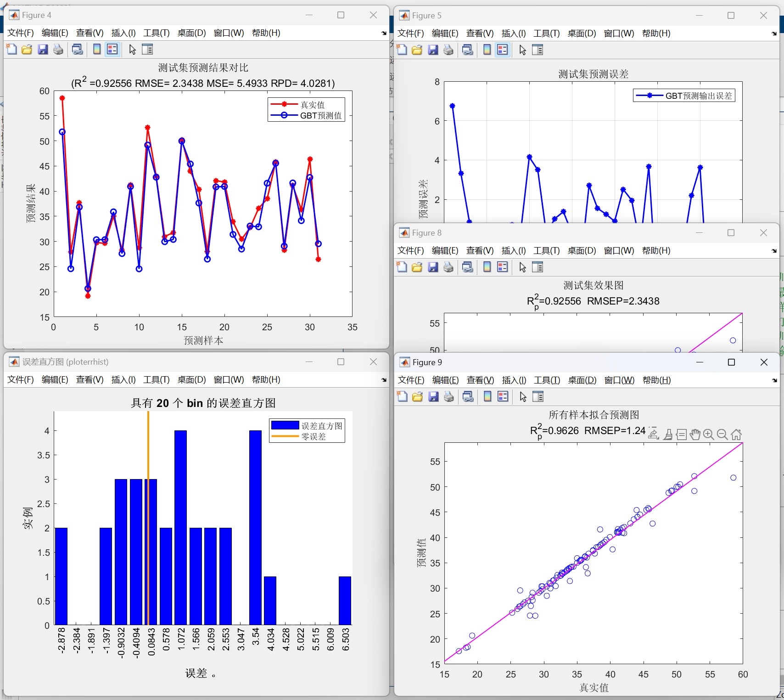The width and height of the screenshot is (784, 700).
Task: Create a new figure from Figure 4 toolbar
Action: (x=11, y=49)
